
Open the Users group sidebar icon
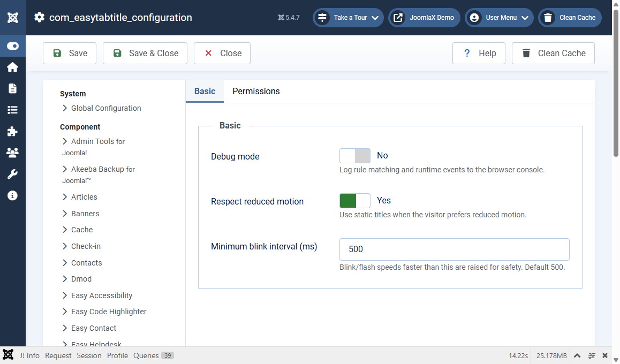click(x=13, y=153)
